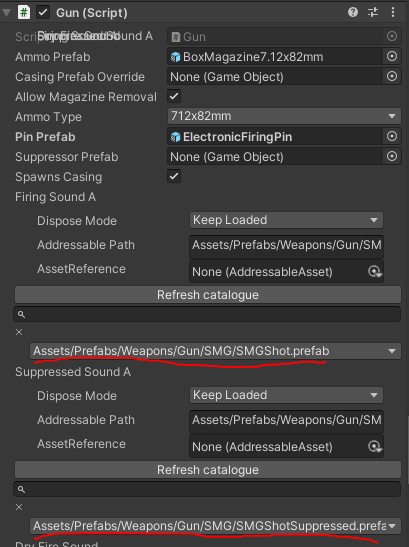This screenshot has width=409, height=547.
Task: Open AssetReference picker under Firing Sound A
Action: coord(375,271)
